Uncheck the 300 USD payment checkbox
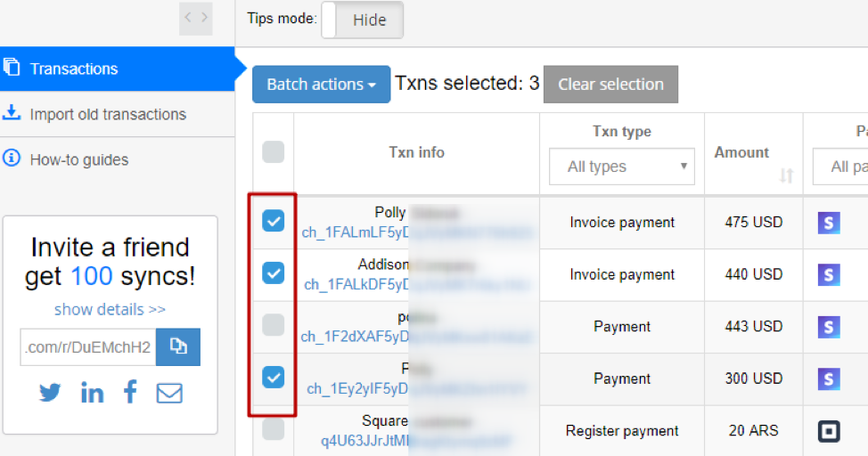 tap(273, 378)
